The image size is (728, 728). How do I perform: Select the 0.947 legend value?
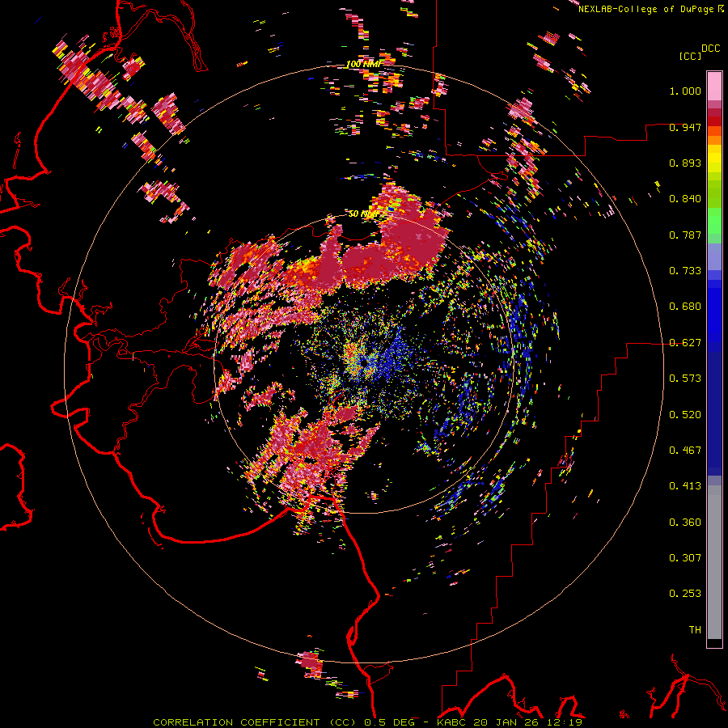pos(685,127)
